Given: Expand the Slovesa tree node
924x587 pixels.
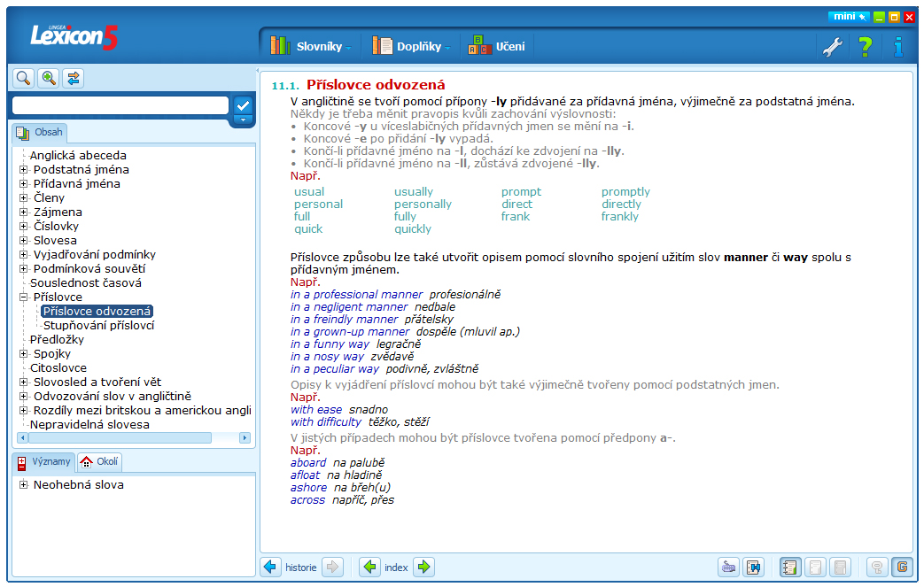Looking at the screenshot, I should pyautogui.click(x=24, y=241).
